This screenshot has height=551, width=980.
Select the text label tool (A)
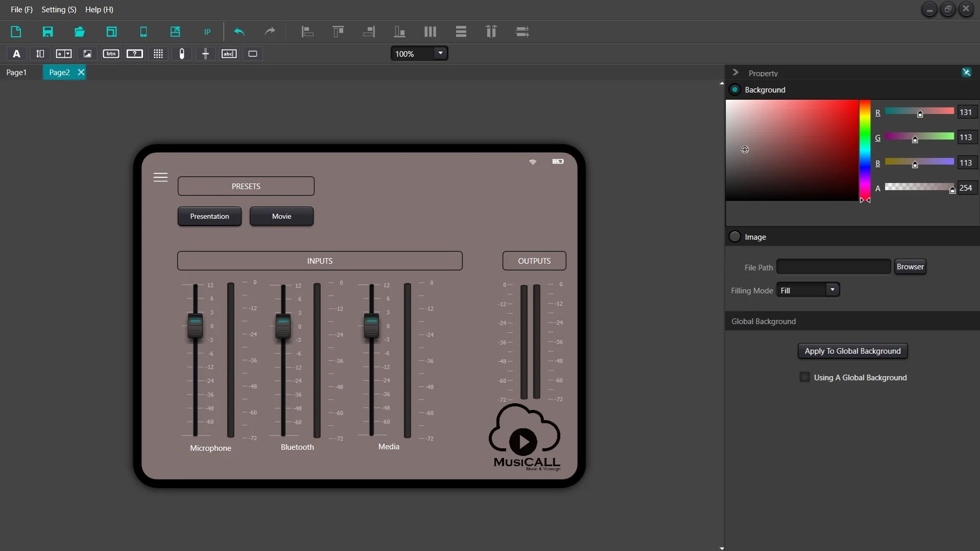(x=16, y=54)
